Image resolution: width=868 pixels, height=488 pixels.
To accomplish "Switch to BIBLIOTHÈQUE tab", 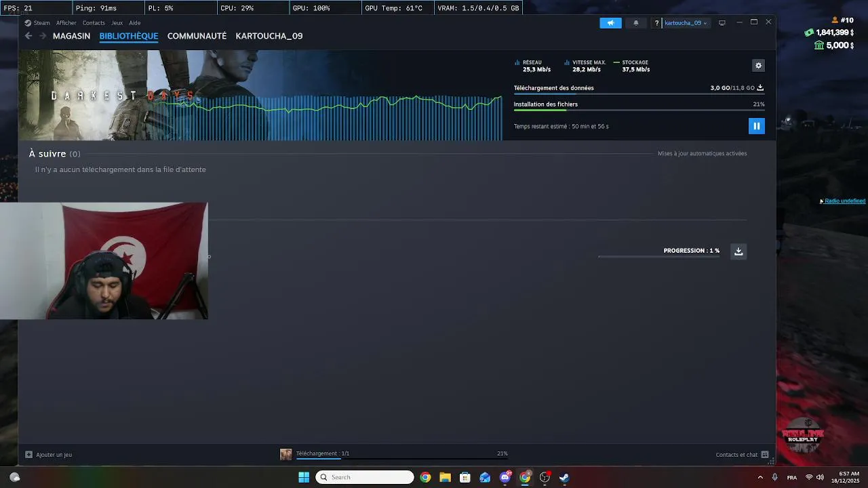I will [x=129, y=36].
